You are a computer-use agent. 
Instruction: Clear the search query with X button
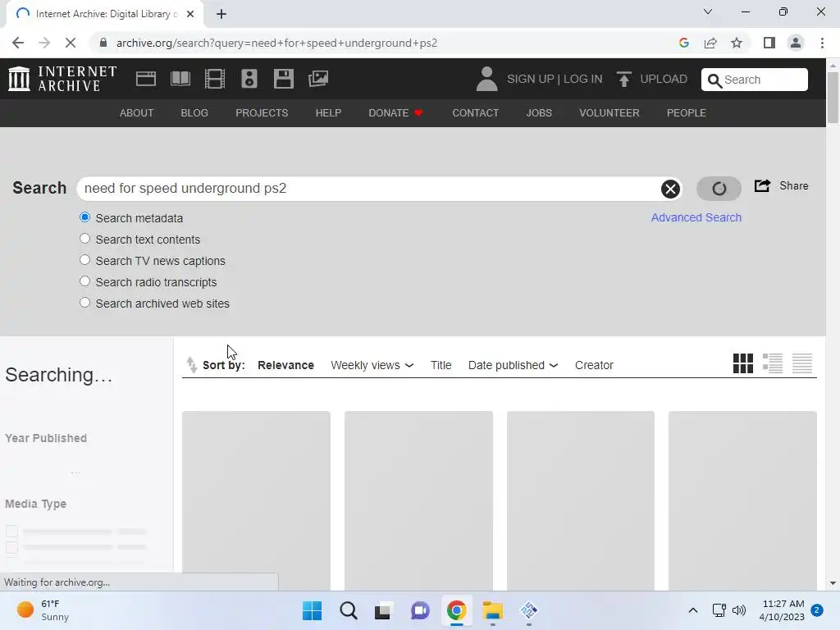click(670, 189)
